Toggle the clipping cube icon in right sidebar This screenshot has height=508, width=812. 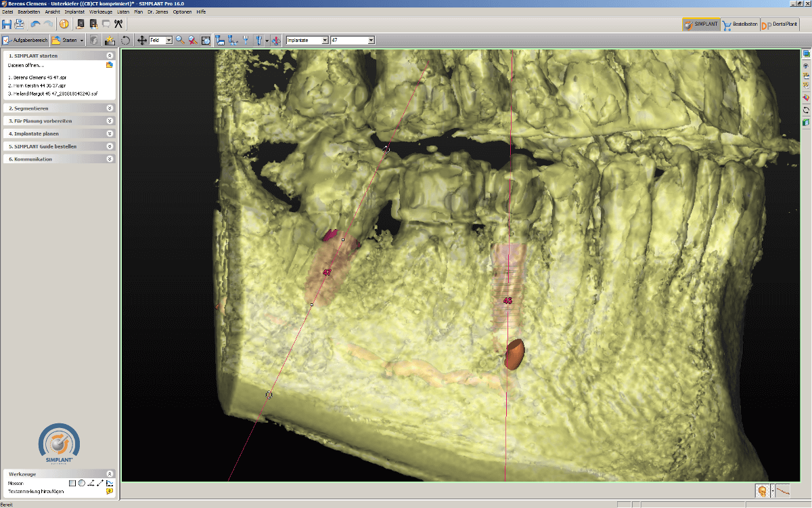[x=806, y=123]
